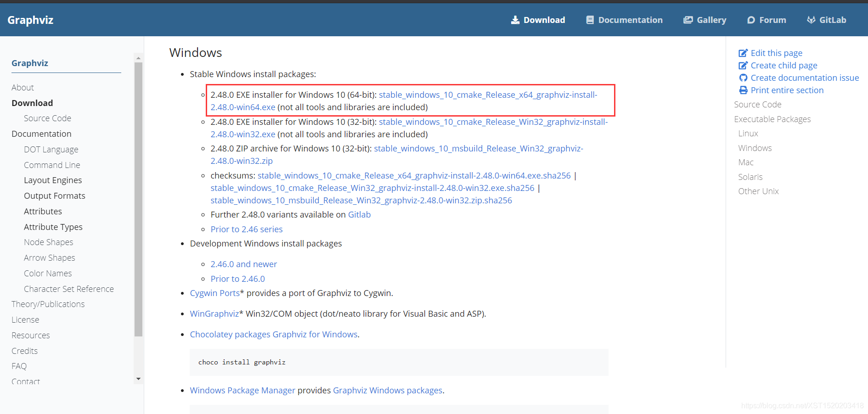Image resolution: width=868 pixels, height=414 pixels.
Task: Open FAQ in the sidebar
Action: pos(19,366)
